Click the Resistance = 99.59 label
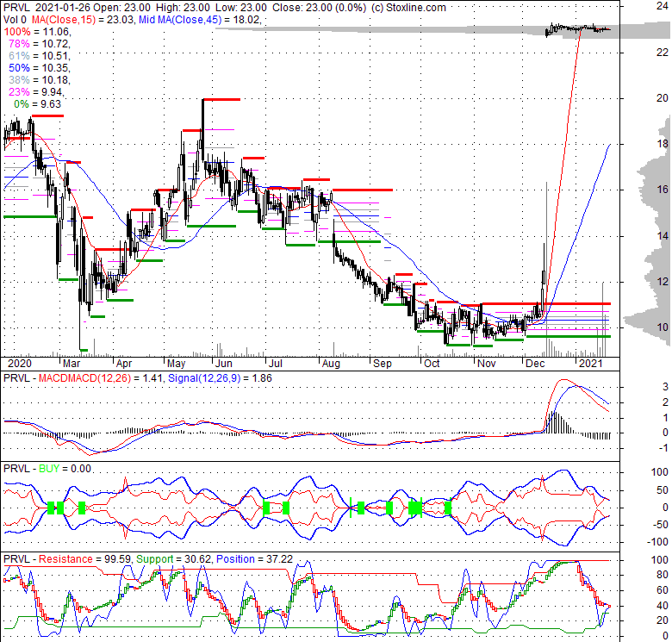The height and width of the screenshot is (642, 672). [x=85, y=559]
